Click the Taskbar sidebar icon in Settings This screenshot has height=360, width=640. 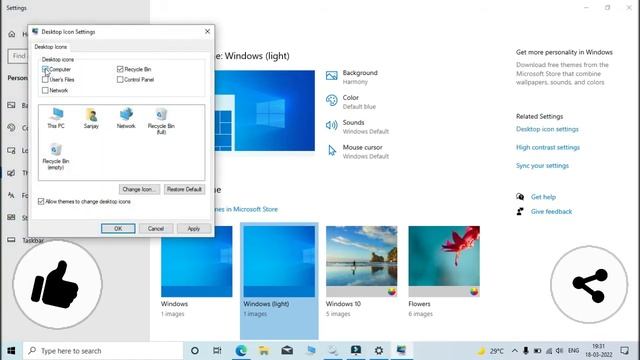pos(11,240)
